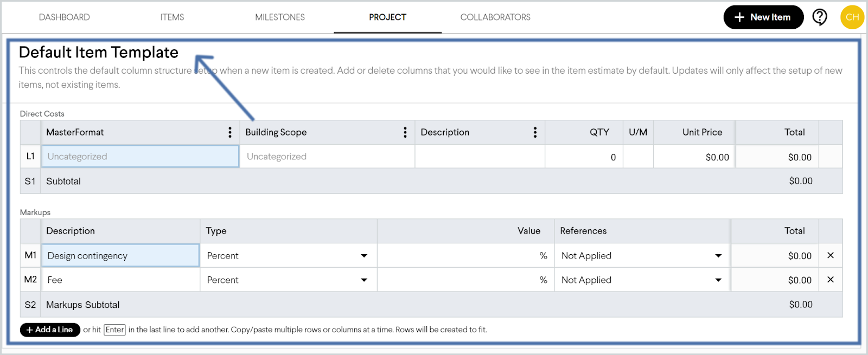Open Building Scope column options menu

pyautogui.click(x=405, y=132)
